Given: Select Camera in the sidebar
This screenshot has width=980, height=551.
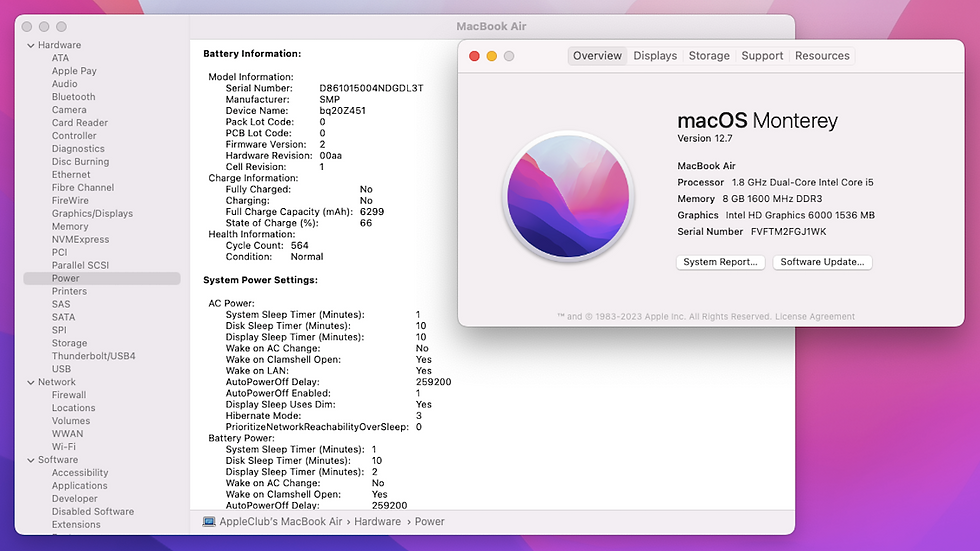Looking at the screenshot, I should click(69, 110).
